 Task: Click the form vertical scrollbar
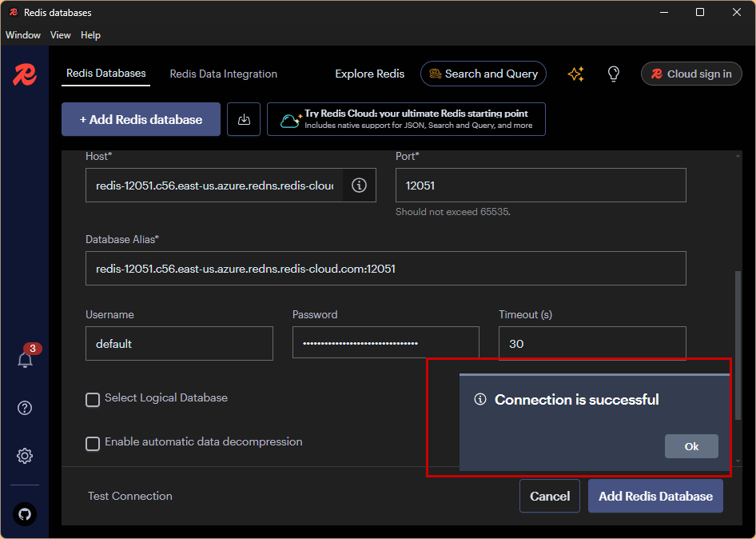click(738, 345)
